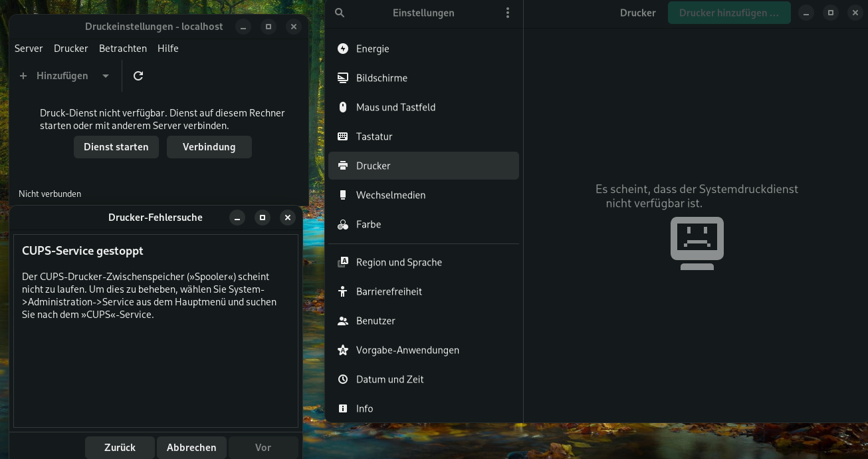Click the refresh icon in Druckeinstellungen
The width and height of the screenshot is (868, 459).
[x=138, y=76]
